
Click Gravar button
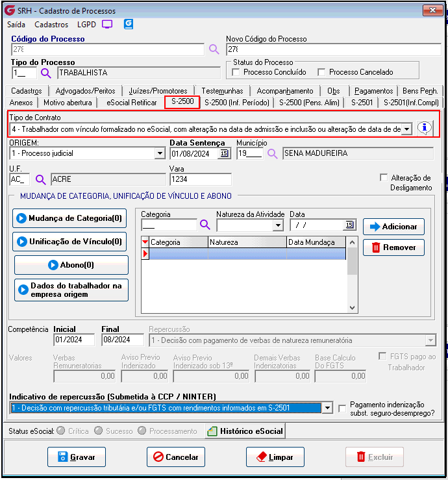[x=77, y=457]
